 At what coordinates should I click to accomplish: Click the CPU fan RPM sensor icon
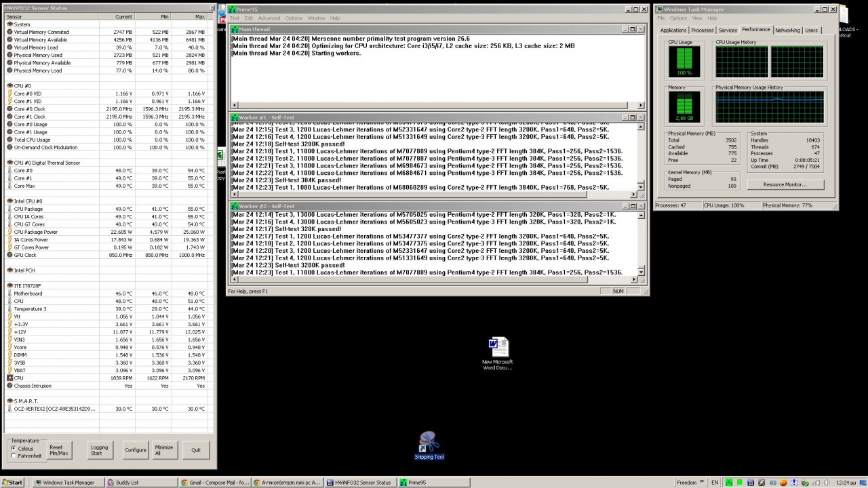(x=9, y=378)
